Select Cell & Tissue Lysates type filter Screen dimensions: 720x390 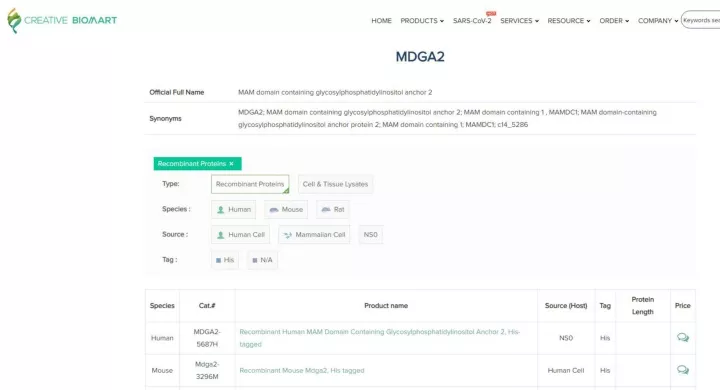pos(335,184)
